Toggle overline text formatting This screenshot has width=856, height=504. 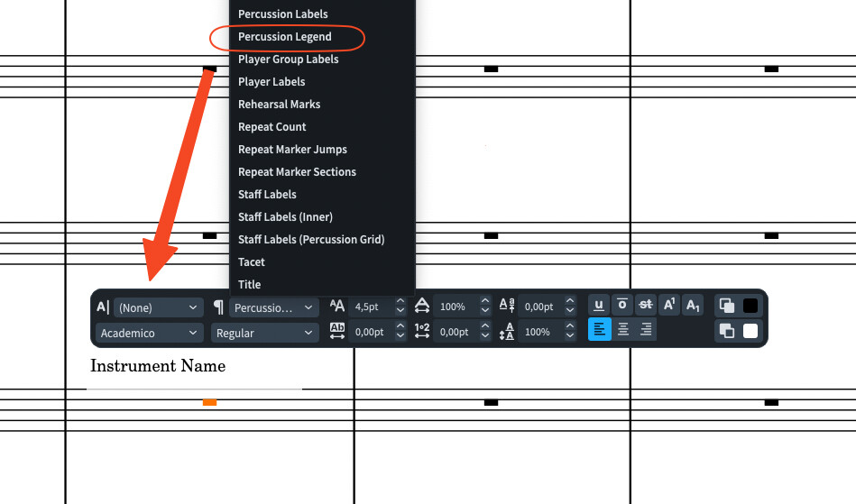click(x=621, y=305)
